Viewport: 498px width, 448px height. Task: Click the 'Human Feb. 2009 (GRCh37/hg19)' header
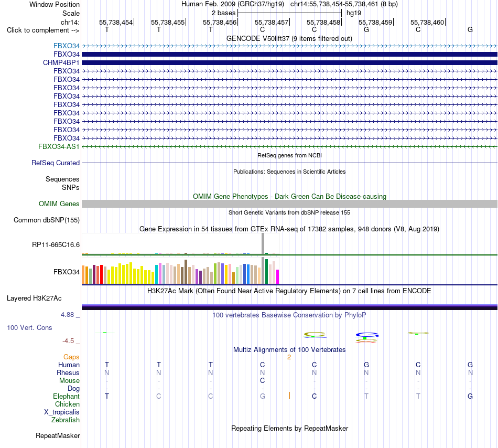tap(232, 4)
